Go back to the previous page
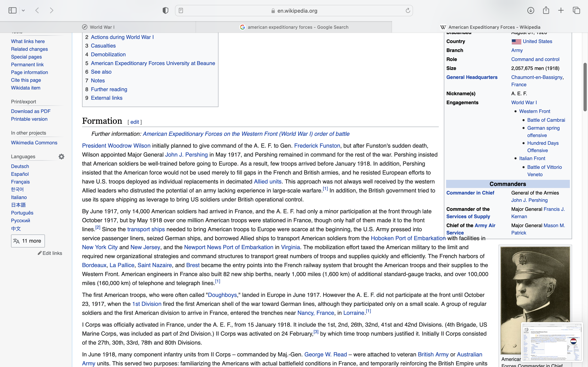 37,10
